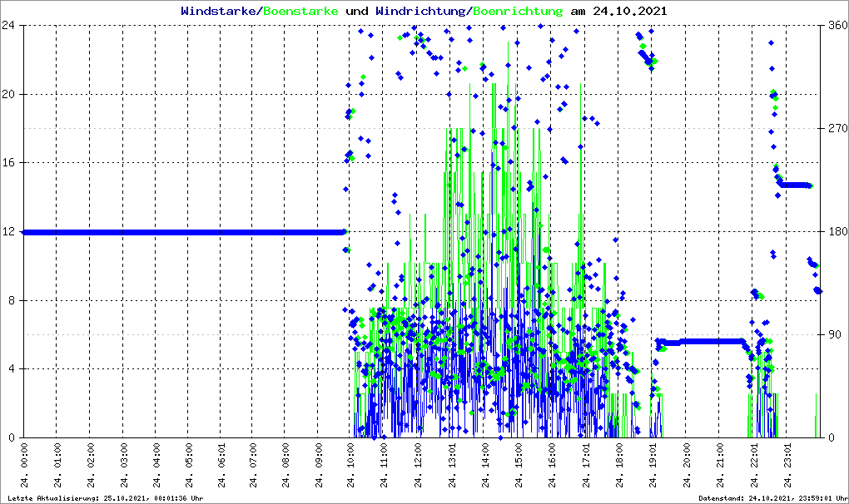Click the time label '24. 01:00'
This screenshot has width=849, height=504.
58,466
